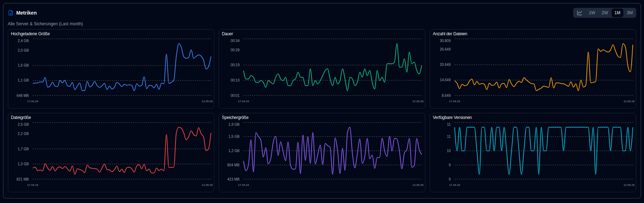
Task: Click the 00:10 duration axis label
Action: (235, 80)
